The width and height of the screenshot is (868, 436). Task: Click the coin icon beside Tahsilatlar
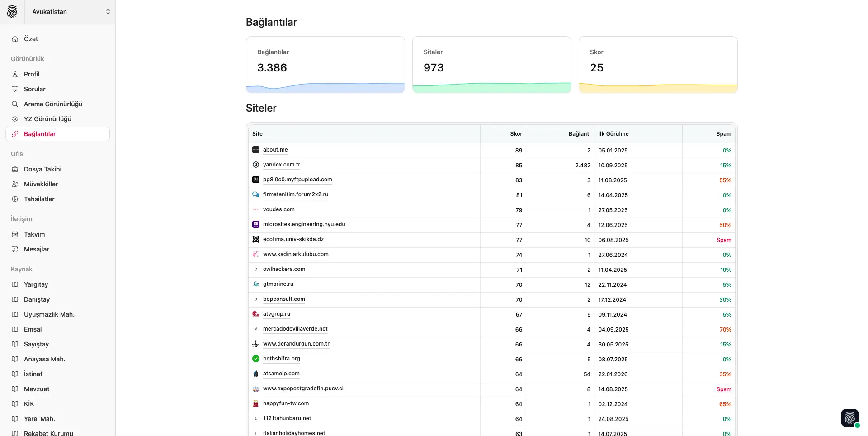(15, 199)
